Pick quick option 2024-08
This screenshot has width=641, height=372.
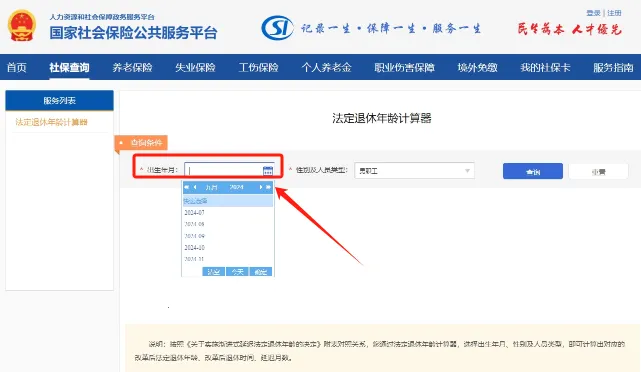pyautogui.click(x=195, y=224)
